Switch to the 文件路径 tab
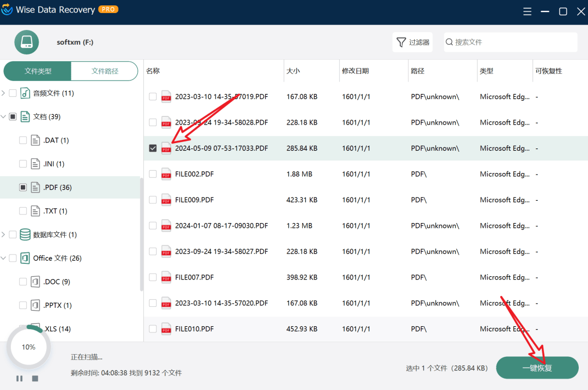 click(x=105, y=71)
